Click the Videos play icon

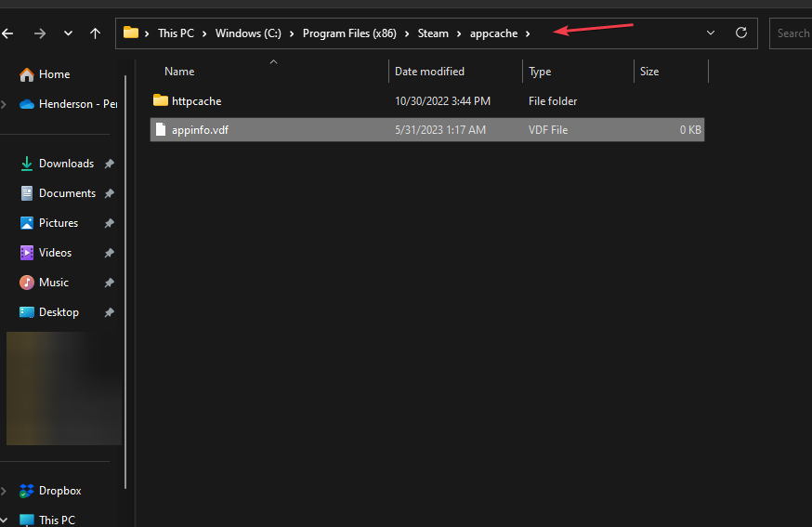(x=26, y=253)
